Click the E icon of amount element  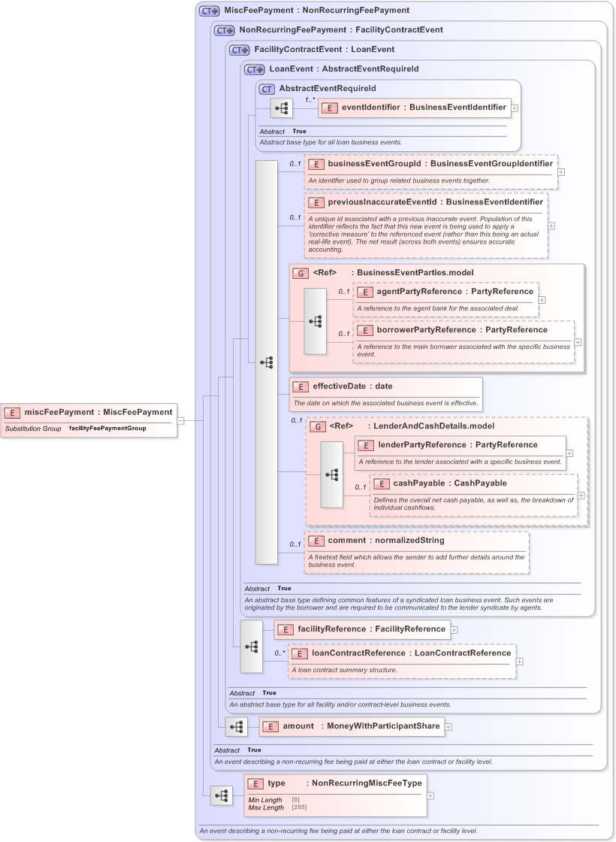point(270,726)
